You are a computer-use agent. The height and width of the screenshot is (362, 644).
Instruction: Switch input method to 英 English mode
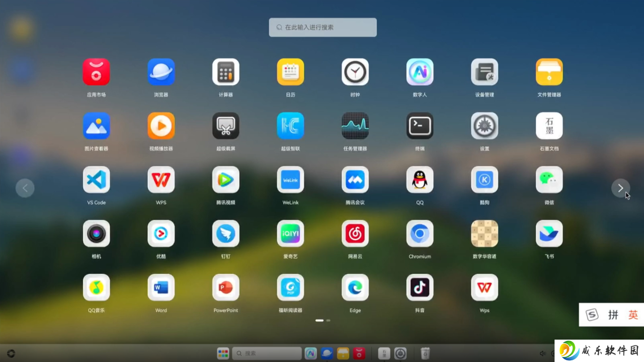(x=633, y=315)
